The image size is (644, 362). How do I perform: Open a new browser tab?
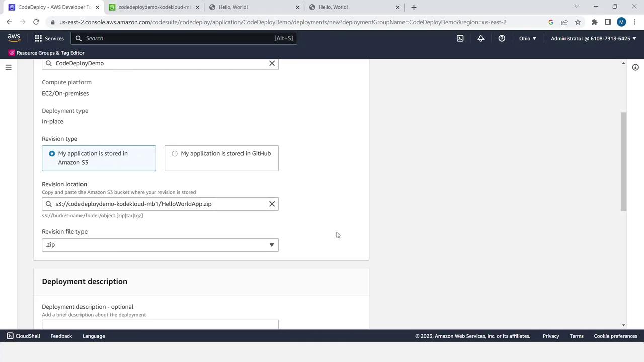click(414, 7)
